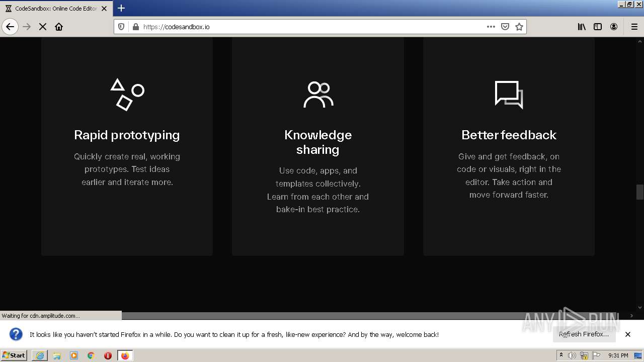Open the Firefox home page

(x=59, y=27)
